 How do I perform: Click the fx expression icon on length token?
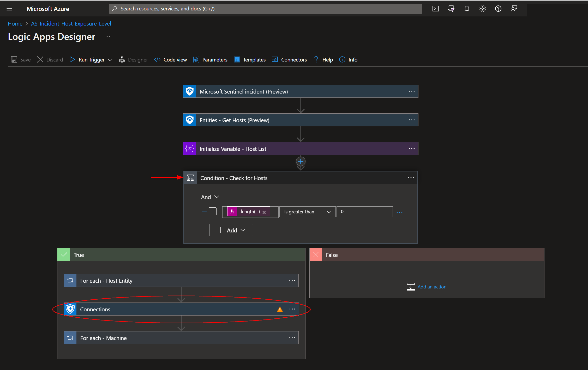pos(232,211)
